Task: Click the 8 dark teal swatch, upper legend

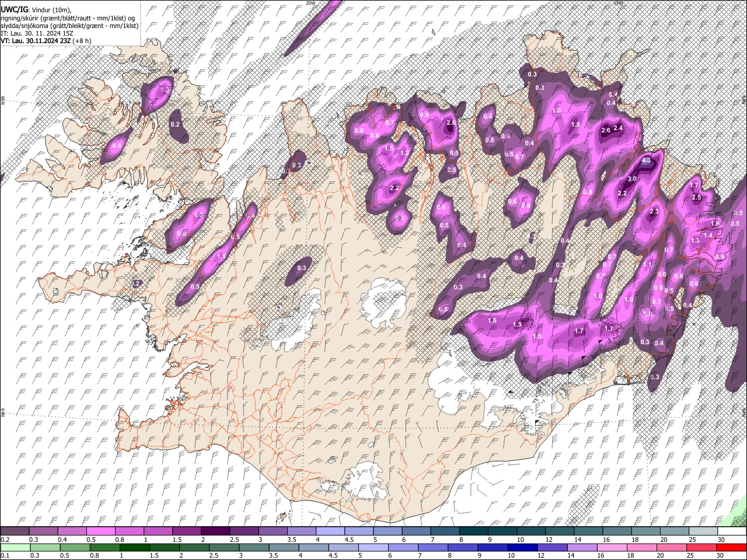Action: coord(474,531)
